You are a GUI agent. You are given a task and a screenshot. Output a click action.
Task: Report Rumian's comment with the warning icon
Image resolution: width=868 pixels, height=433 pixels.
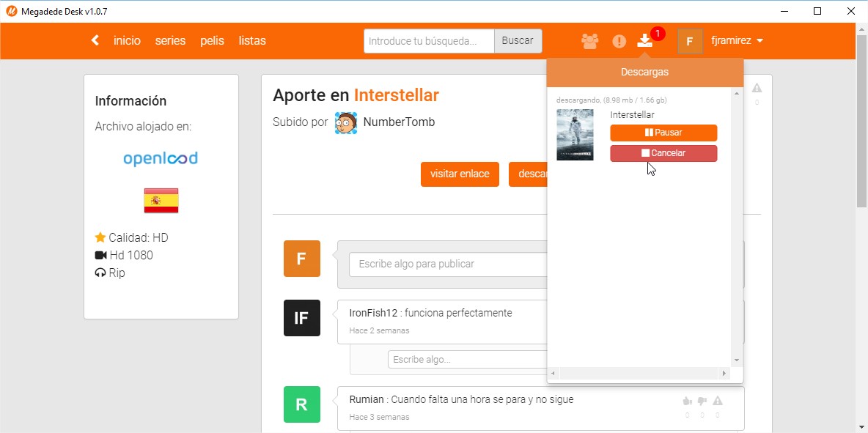718,401
